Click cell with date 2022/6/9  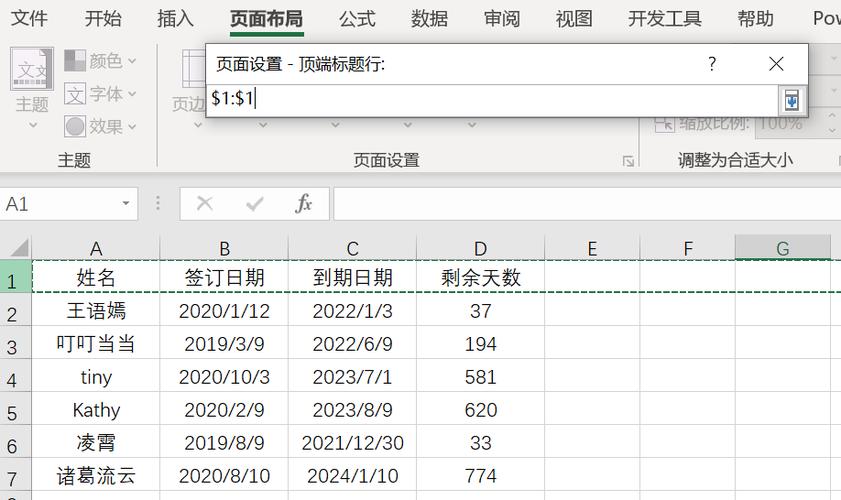pos(352,343)
